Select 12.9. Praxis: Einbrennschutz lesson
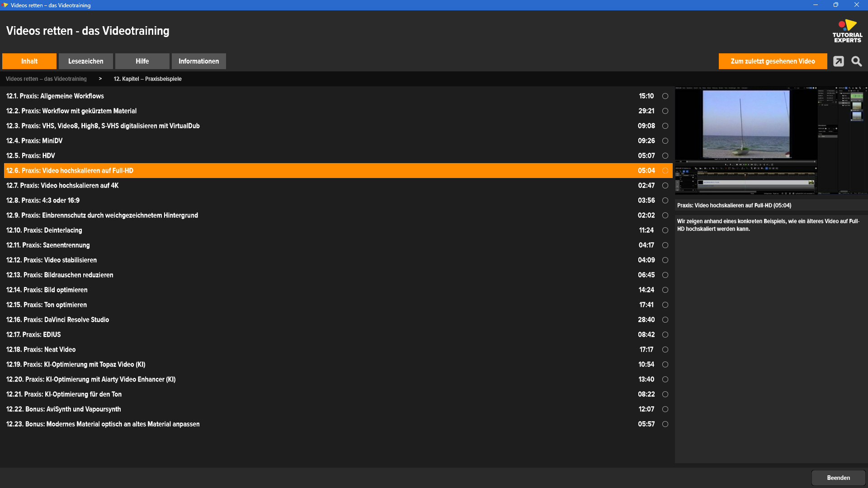868x488 pixels. click(x=338, y=215)
